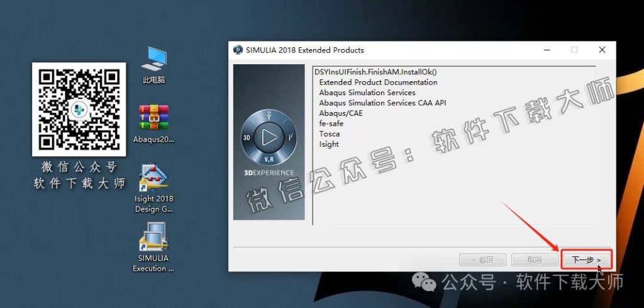Click the SIMULIA 2018 Extended Products title text

[305, 50]
